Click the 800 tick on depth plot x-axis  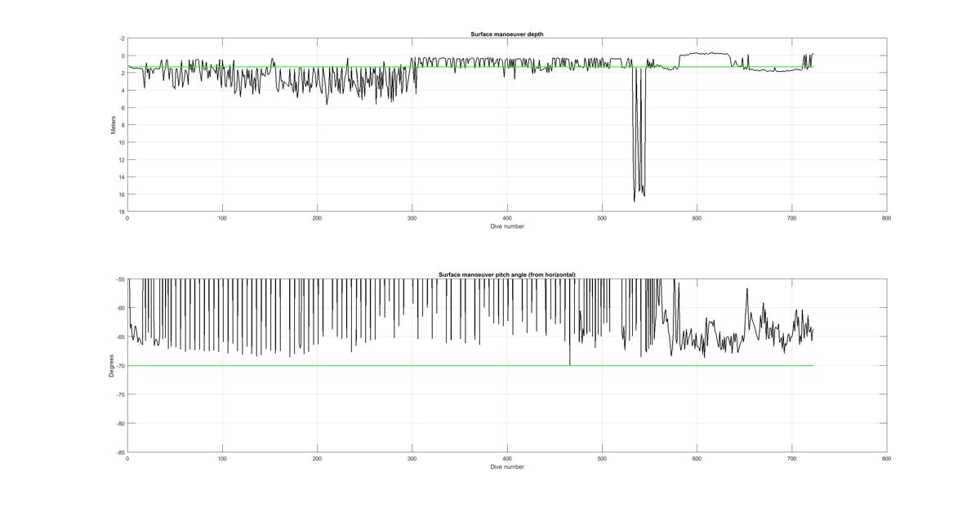tap(887, 218)
